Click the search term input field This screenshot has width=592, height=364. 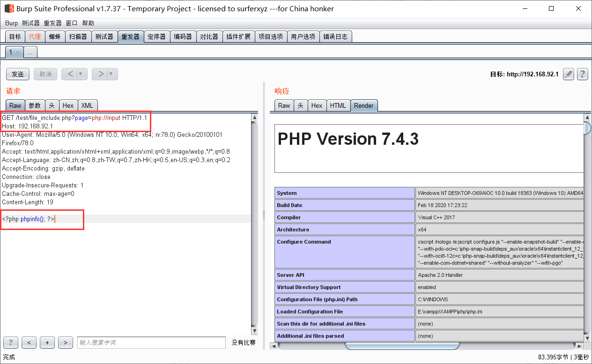coord(151,342)
